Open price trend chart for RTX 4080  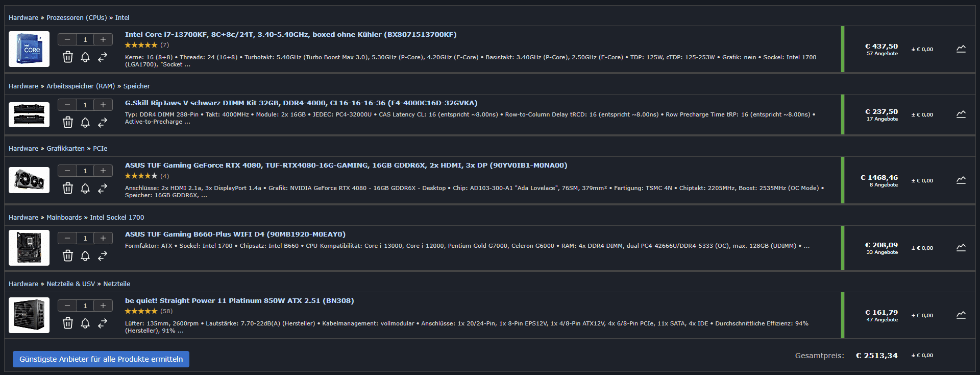(961, 180)
